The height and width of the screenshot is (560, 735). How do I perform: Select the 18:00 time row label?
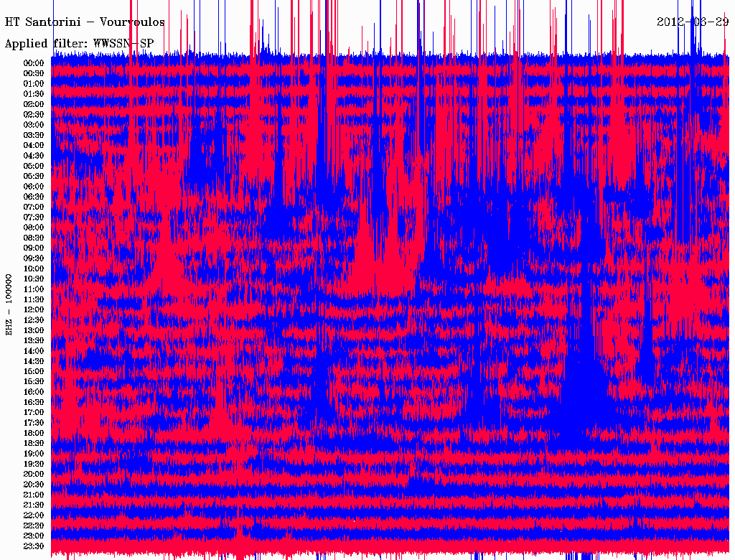[34, 433]
